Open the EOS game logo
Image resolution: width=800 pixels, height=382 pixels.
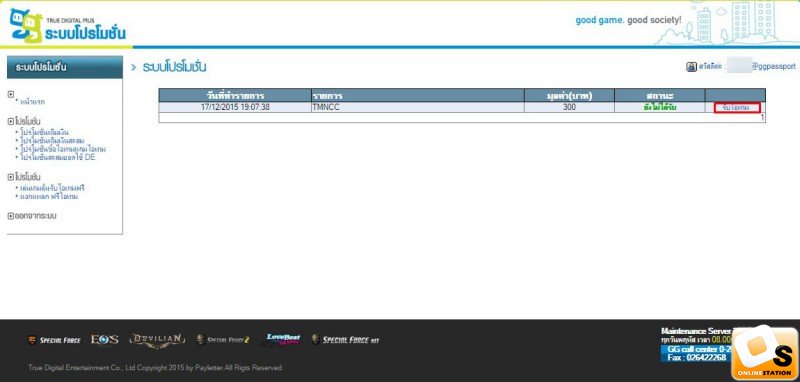105,339
